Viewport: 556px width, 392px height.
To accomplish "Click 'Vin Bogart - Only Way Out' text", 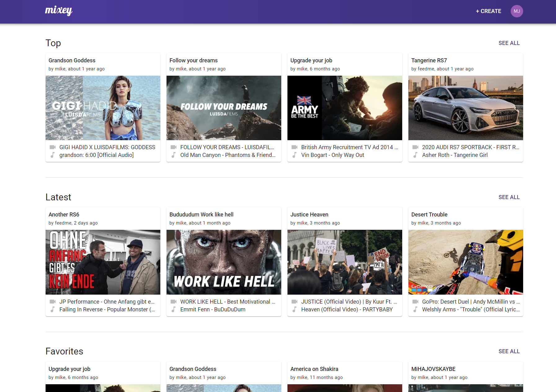I will point(333,155).
